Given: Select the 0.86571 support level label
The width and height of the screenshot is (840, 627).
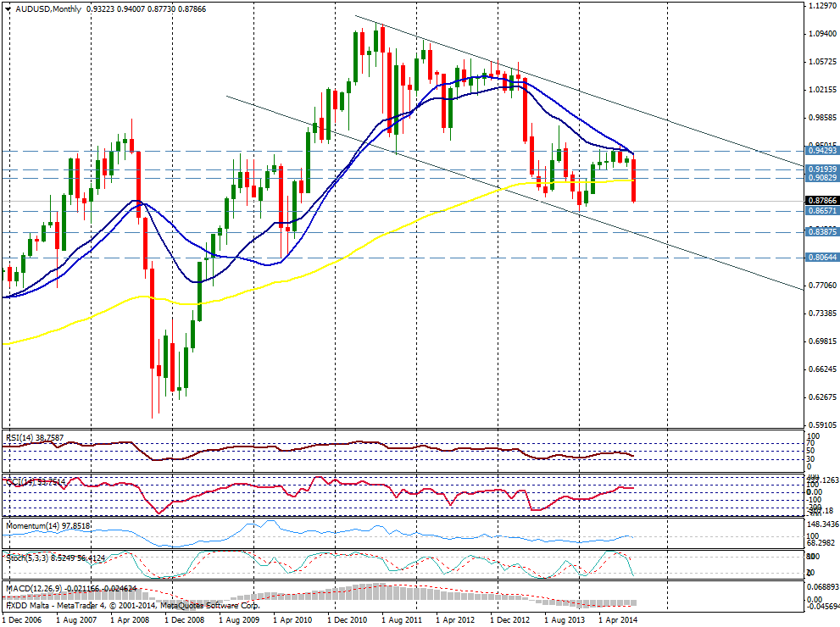Looking at the screenshot, I should tap(820, 212).
